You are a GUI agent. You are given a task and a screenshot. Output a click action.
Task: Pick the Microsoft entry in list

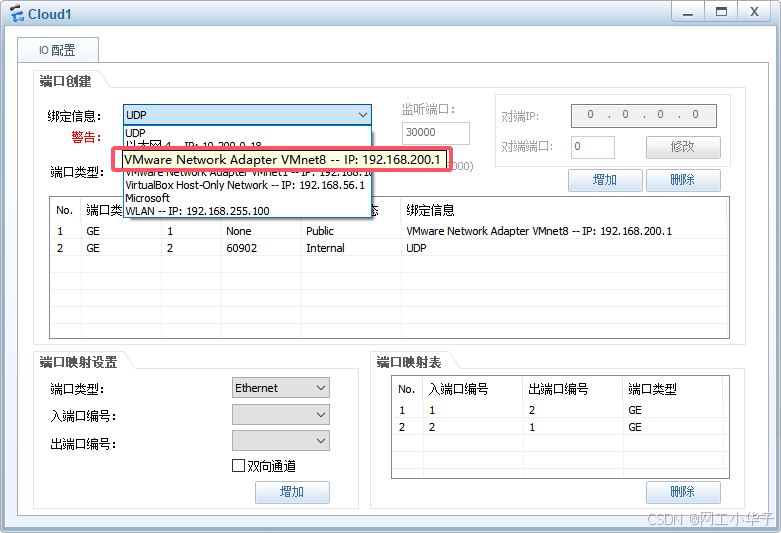(247, 198)
